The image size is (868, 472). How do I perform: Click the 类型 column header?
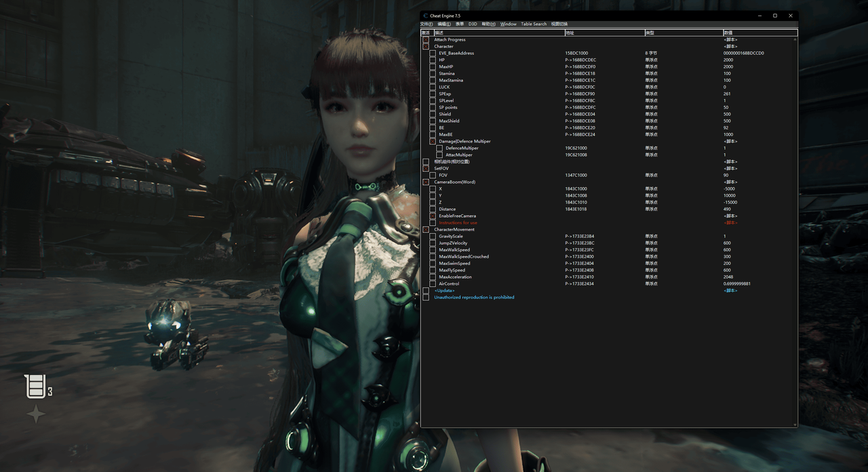coord(684,33)
